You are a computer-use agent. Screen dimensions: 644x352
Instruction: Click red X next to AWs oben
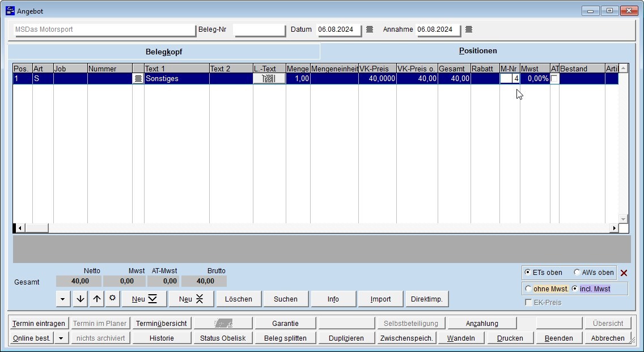point(624,273)
